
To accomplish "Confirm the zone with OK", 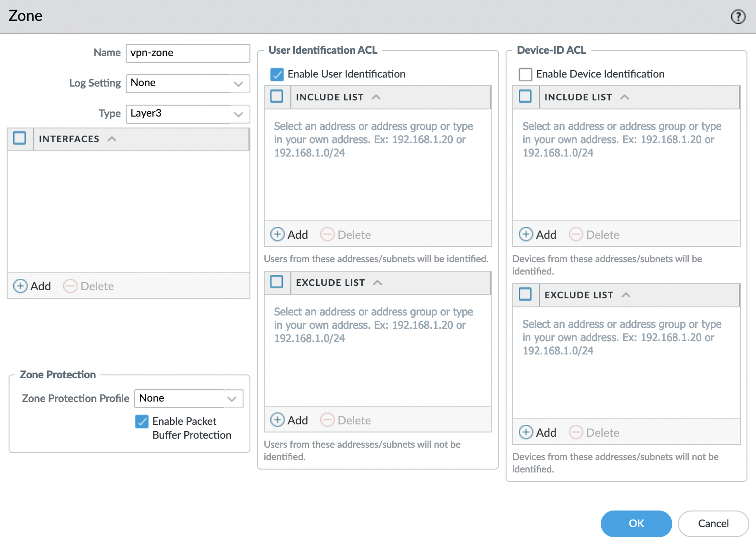I will point(636,523).
